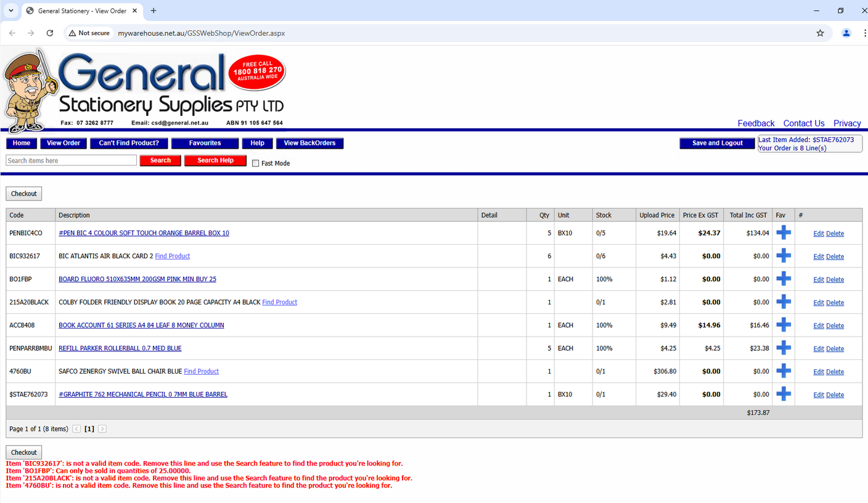Open the tab search dropdown arrow
Screen dimensions: 868x503
[10, 10]
